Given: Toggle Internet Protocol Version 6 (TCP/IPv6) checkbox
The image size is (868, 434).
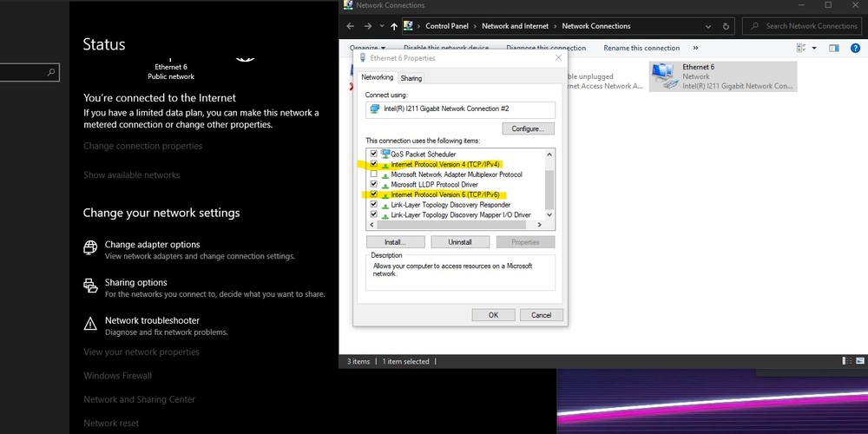Looking at the screenshot, I should [x=373, y=194].
